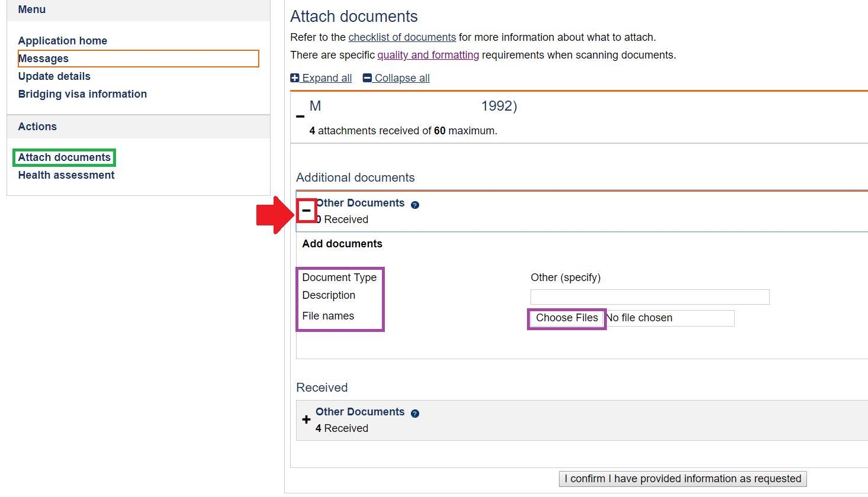Click the 'No file chosen' file field
Screen dimensions: 868x497
669,318
